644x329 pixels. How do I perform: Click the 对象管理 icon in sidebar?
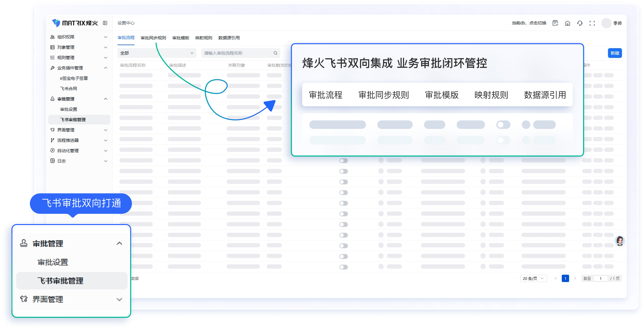tap(52, 47)
